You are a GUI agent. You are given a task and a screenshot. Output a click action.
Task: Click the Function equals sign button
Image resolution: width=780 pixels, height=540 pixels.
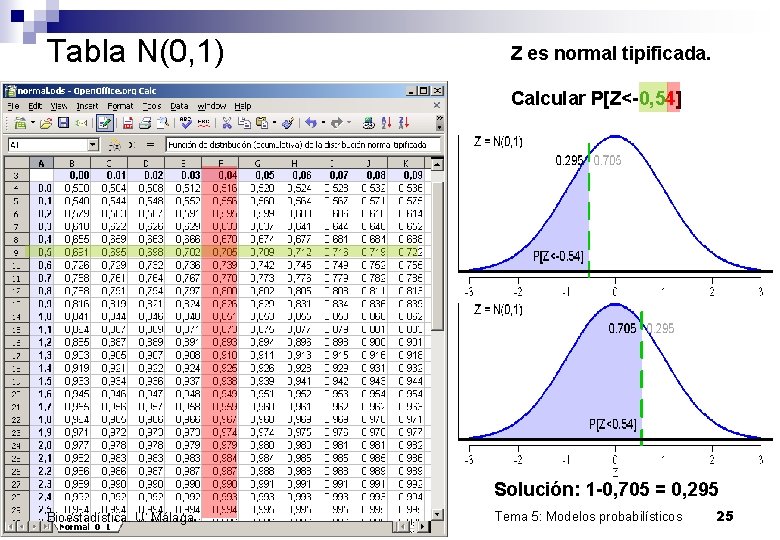click(x=150, y=145)
